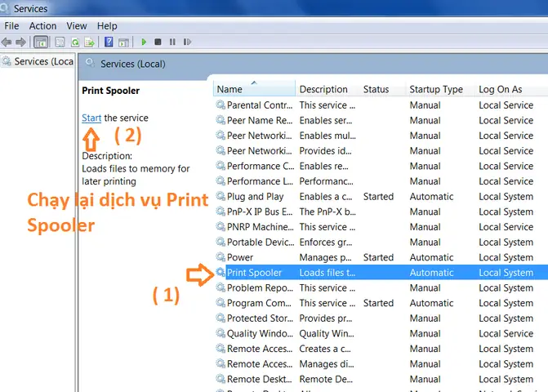Screen dimensions: 548x392
Task: Select the Remote Deskt... service
Action: tap(381, 379)
